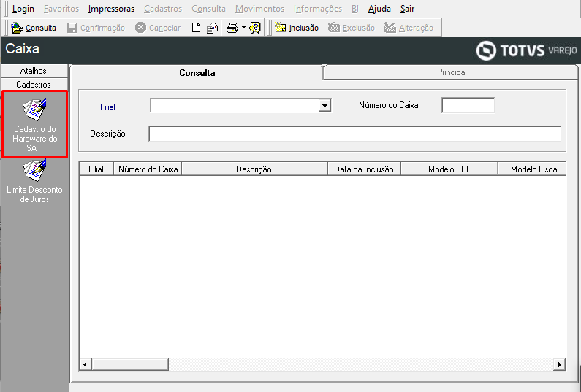Click the document export icon beside new page
Viewport: 581px width, 392px height.
[213, 28]
